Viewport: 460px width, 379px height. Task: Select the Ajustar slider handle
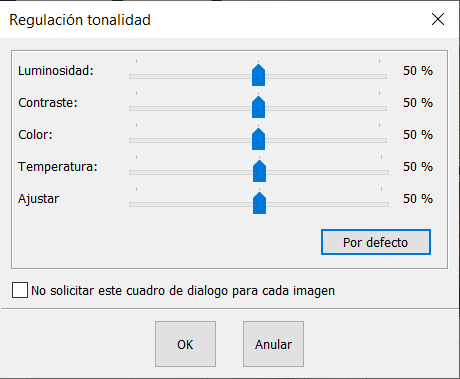coord(259,203)
